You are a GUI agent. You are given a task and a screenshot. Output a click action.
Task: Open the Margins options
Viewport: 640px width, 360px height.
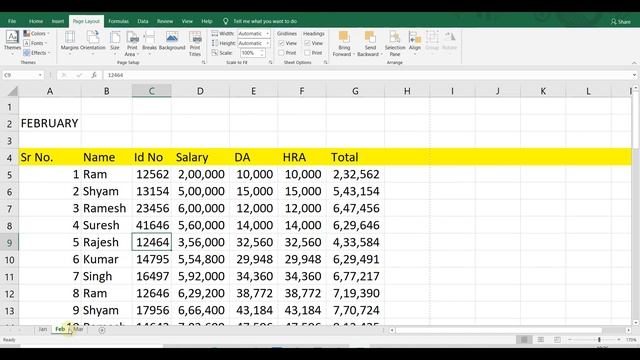pos(69,41)
